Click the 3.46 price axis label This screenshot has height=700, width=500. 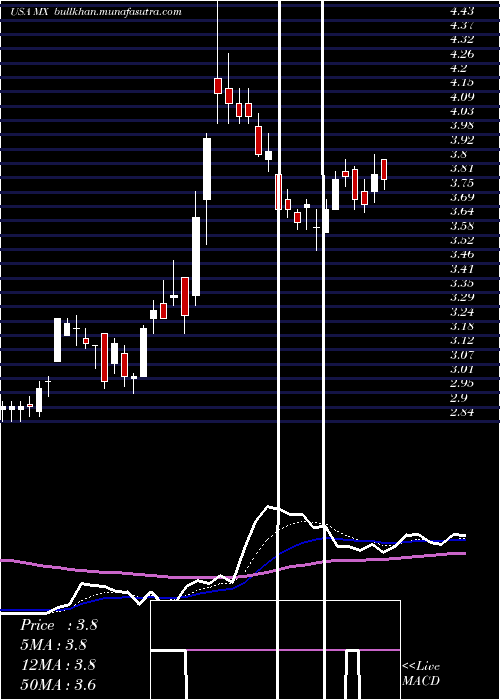click(x=462, y=255)
